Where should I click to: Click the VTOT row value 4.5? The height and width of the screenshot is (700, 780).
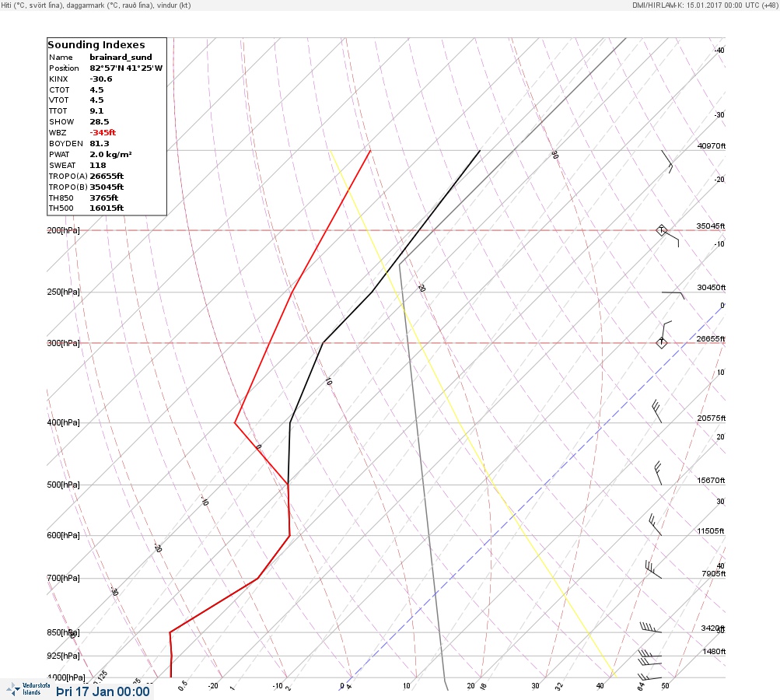point(96,100)
